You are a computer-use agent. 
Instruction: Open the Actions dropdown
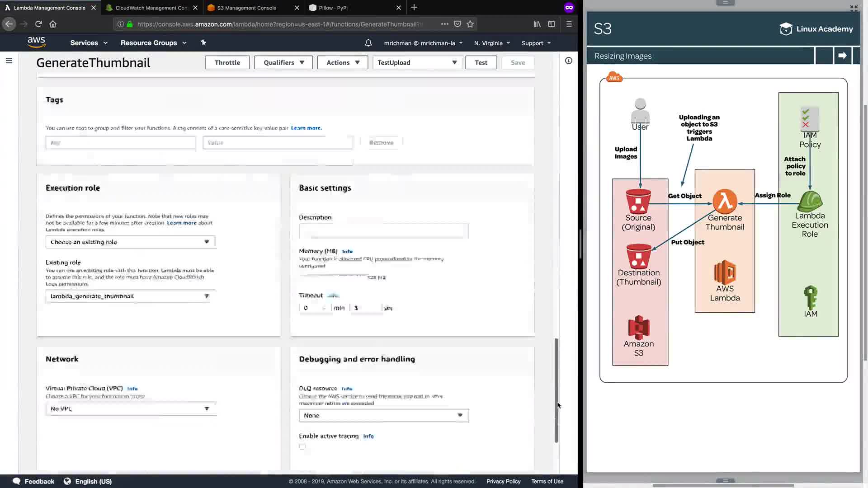(x=342, y=62)
